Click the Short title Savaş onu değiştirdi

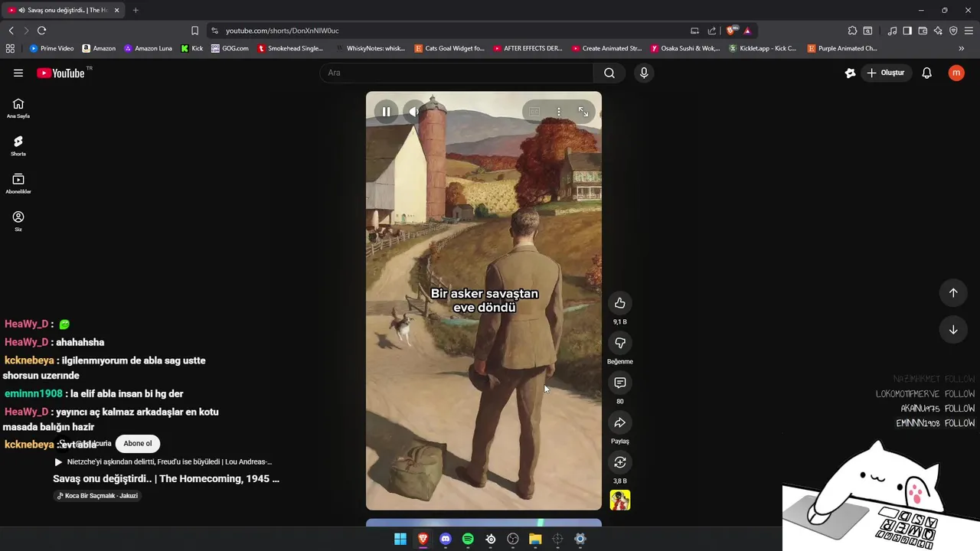(x=166, y=479)
